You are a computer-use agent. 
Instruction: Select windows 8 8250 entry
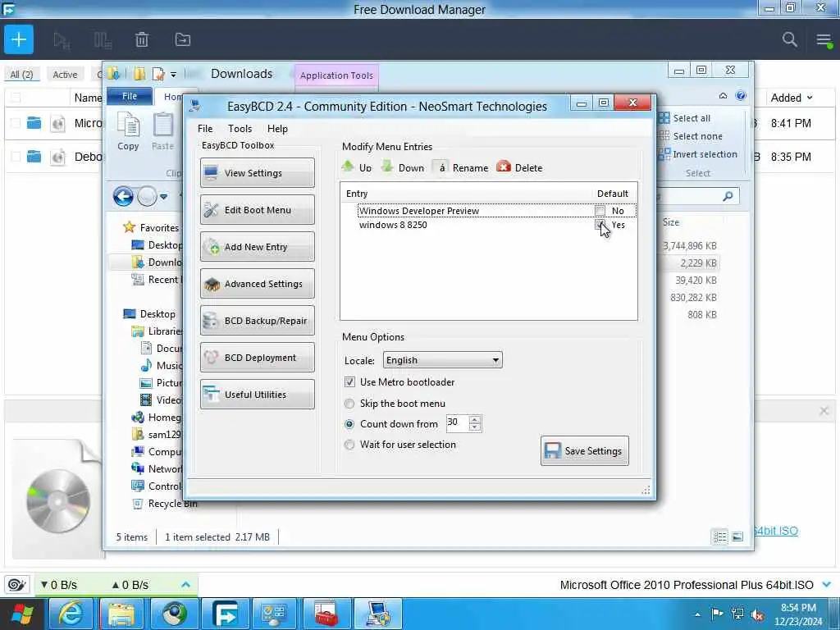[x=393, y=225]
